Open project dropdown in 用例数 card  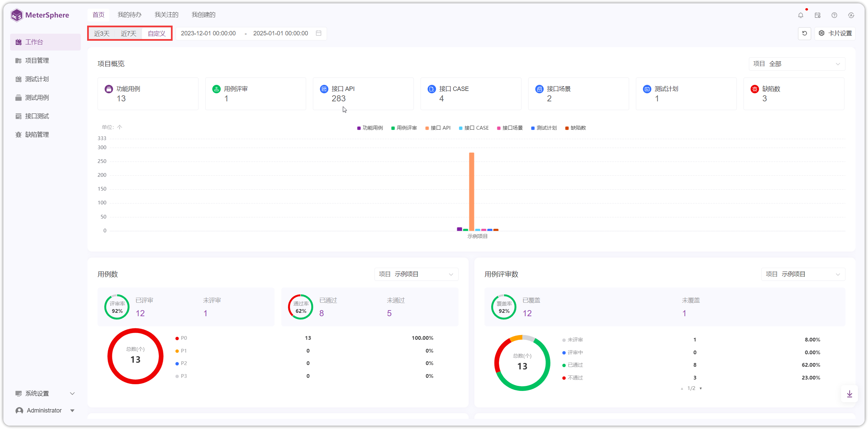click(x=416, y=274)
